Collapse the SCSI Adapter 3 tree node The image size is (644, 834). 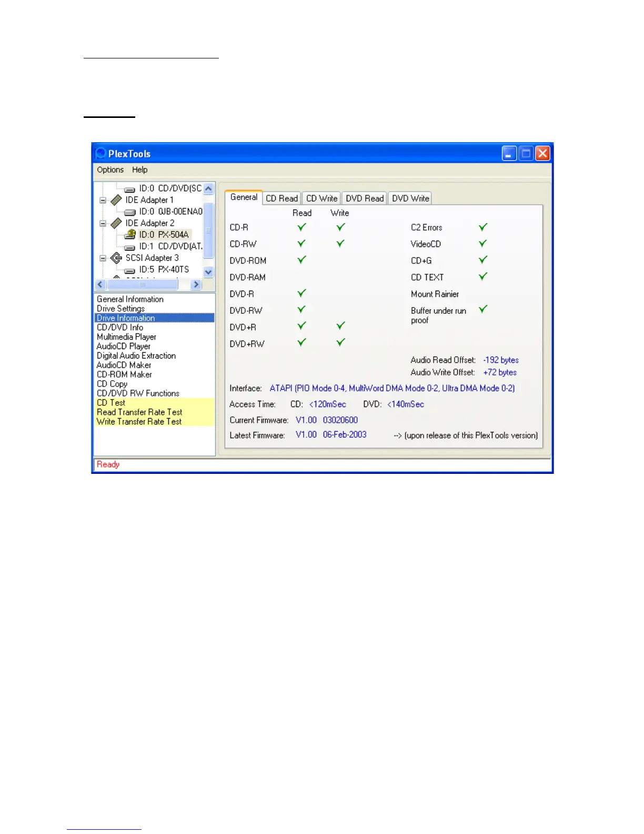pyautogui.click(x=103, y=258)
